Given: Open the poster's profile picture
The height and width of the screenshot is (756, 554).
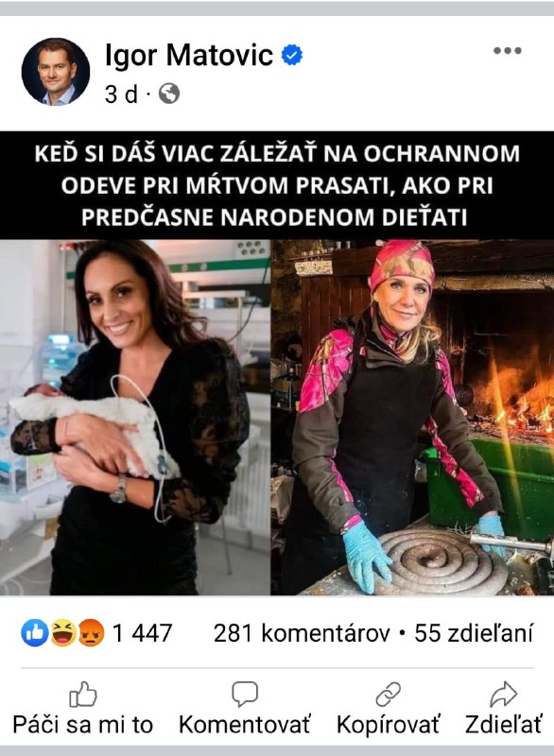Looking at the screenshot, I should [x=56, y=72].
